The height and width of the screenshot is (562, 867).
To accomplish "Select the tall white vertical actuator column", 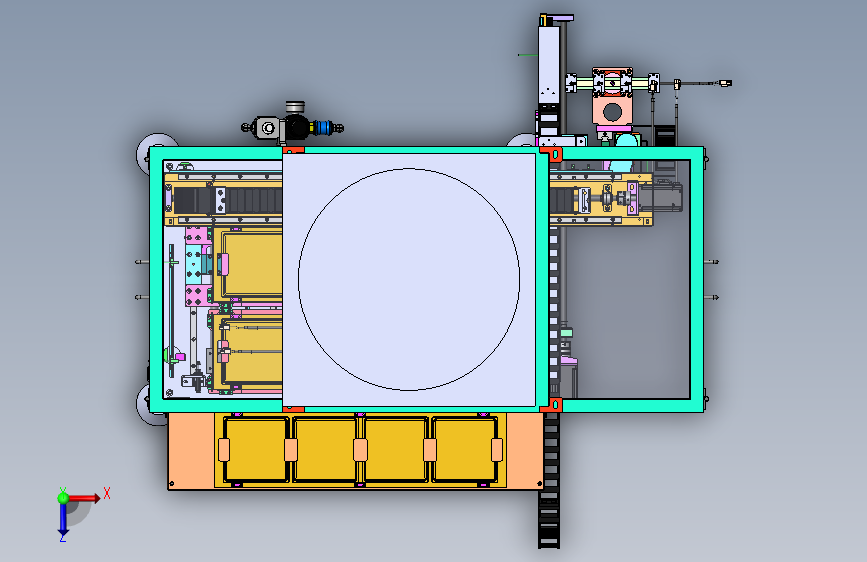I will (x=549, y=65).
